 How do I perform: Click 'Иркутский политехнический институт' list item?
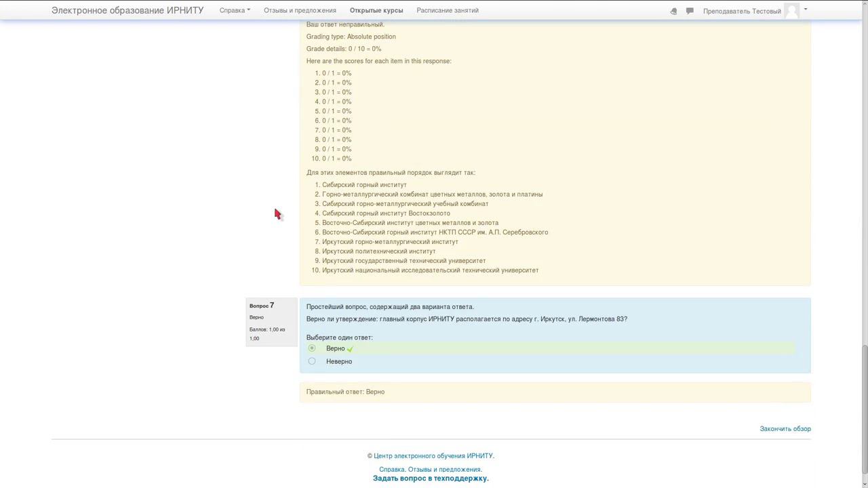378,251
